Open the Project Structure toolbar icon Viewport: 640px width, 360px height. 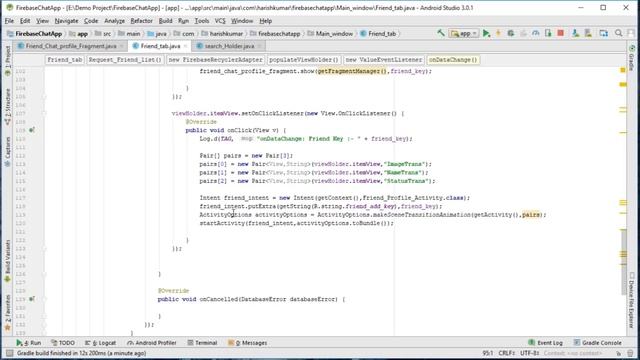pos(604,33)
